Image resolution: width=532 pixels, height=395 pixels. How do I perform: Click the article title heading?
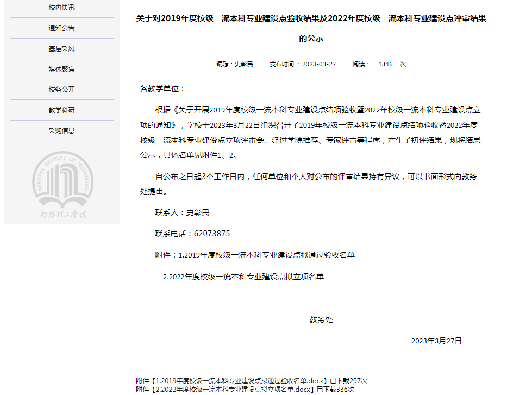coord(311,18)
